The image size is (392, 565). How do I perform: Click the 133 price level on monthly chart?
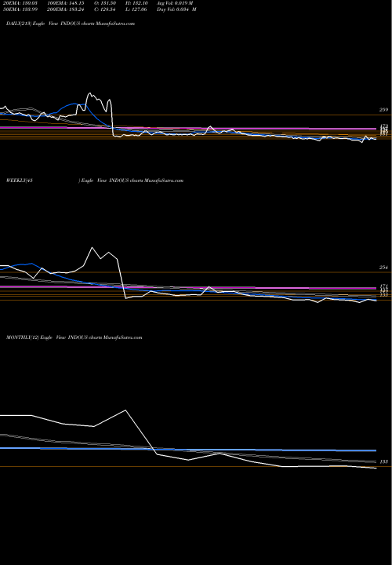pyautogui.click(x=383, y=461)
